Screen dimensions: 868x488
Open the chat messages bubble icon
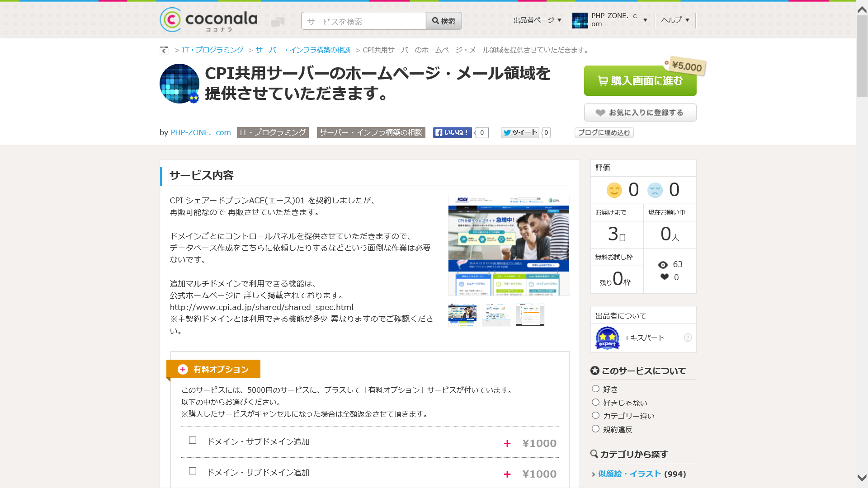pyautogui.click(x=278, y=22)
